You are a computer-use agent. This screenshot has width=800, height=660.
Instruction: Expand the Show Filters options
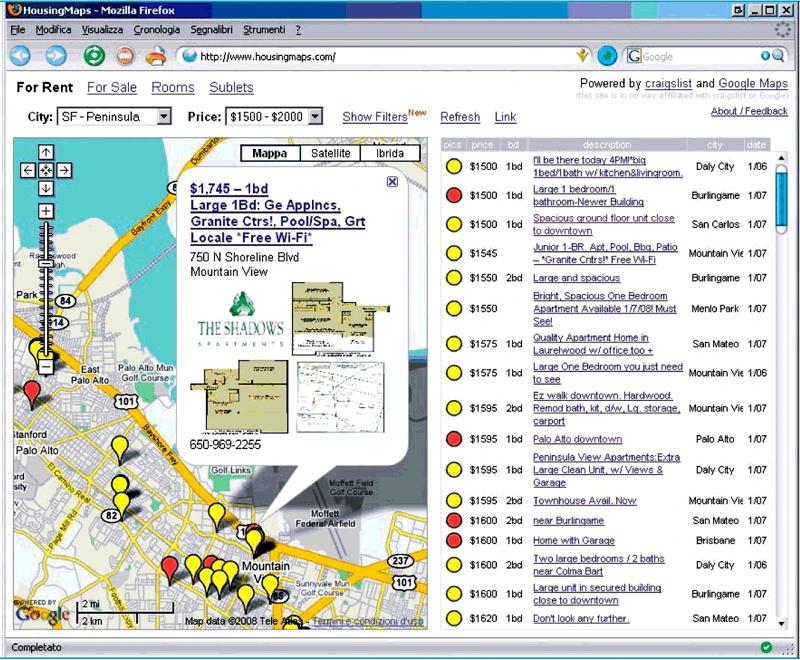click(375, 117)
